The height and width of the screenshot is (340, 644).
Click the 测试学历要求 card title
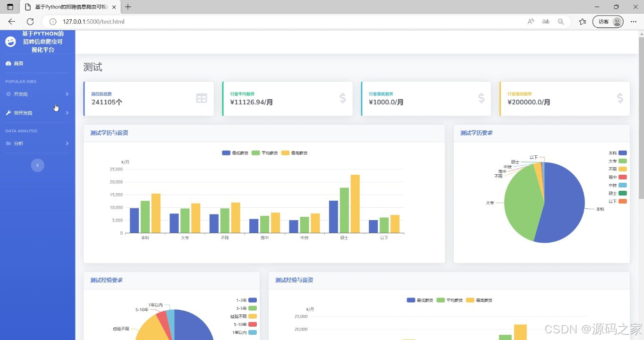[x=476, y=133]
